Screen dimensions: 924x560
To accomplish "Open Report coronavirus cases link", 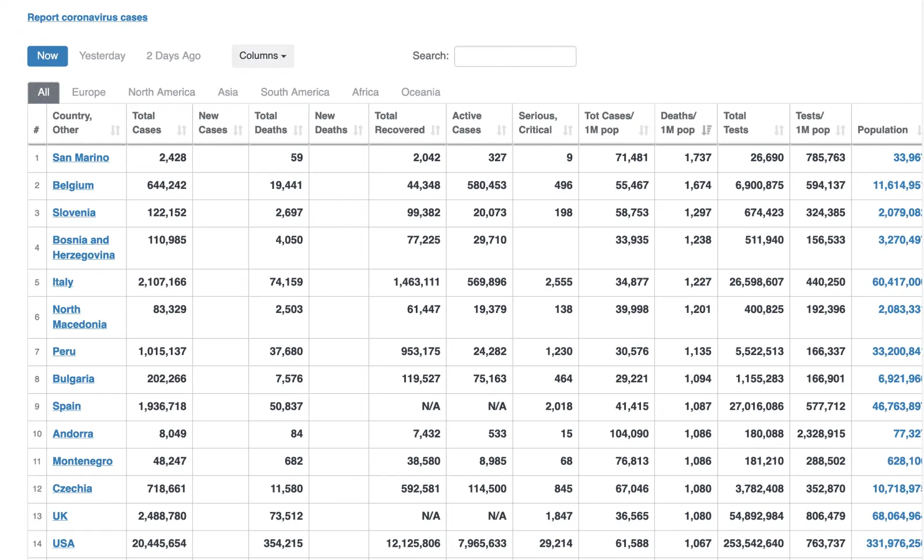I will click(x=87, y=17).
